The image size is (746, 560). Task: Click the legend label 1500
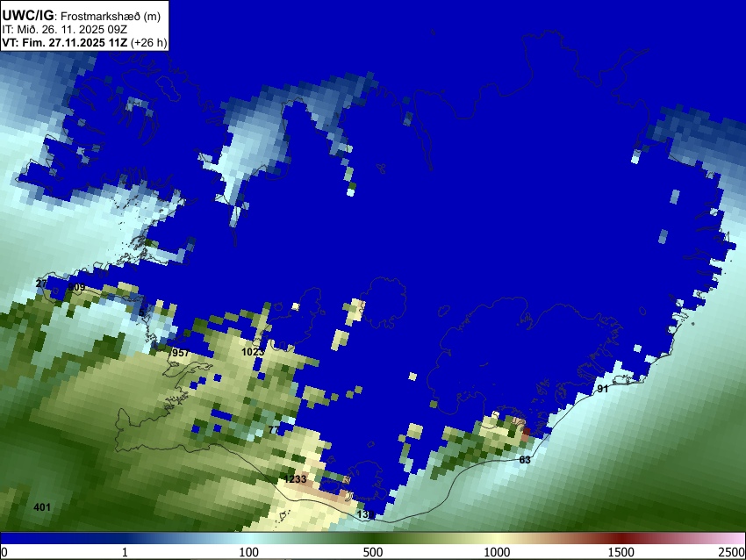(621, 552)
